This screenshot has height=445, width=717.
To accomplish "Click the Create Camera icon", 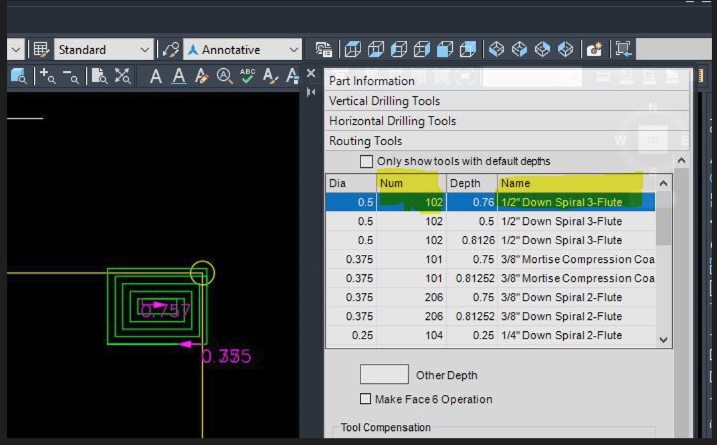I will pyautogui.click(x=595, y=49).
